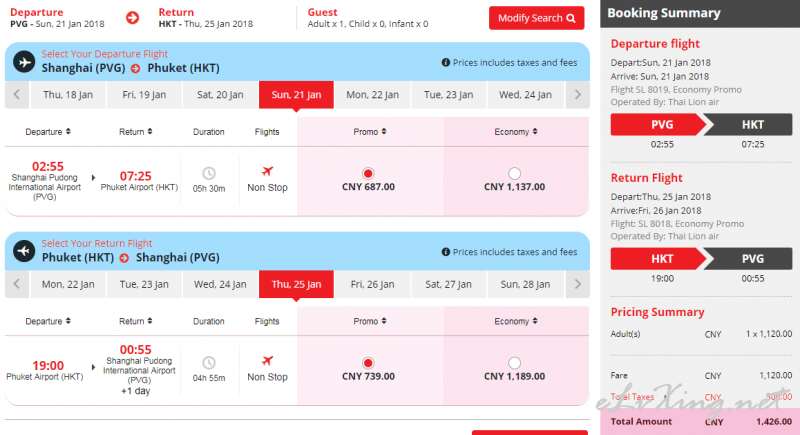Click the info icon beside return prices note
This screenshot has height=435, width=800.
446,252
